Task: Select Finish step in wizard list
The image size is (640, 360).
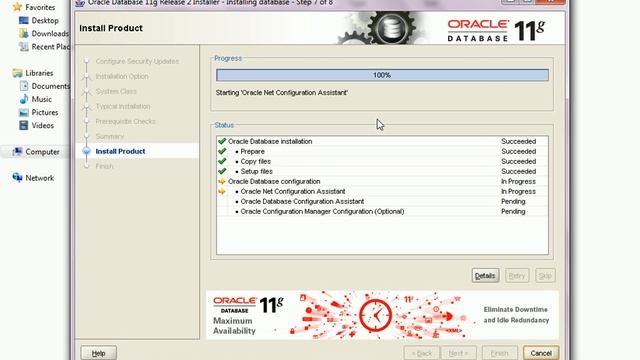Action: (104, 166)
